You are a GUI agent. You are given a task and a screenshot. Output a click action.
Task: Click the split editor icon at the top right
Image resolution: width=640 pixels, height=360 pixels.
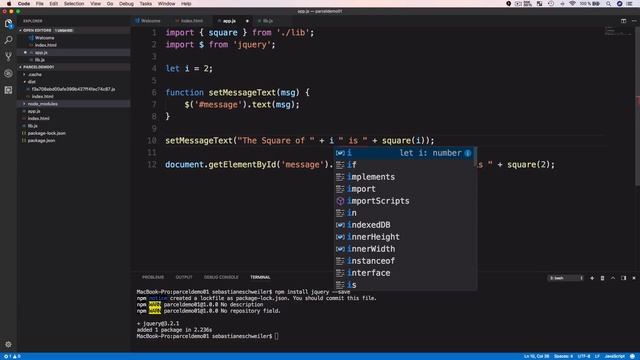(x=623, y=21)
